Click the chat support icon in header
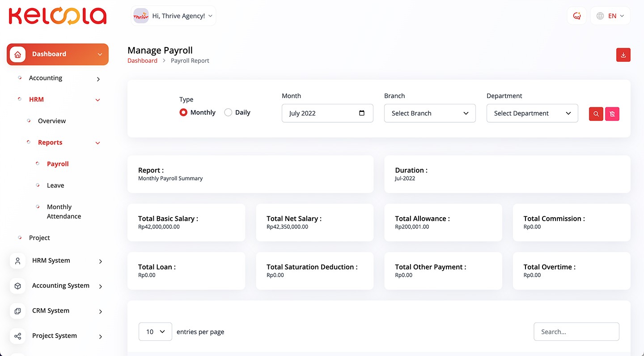The width and height of the screenshot is (644, 356). 576,16
